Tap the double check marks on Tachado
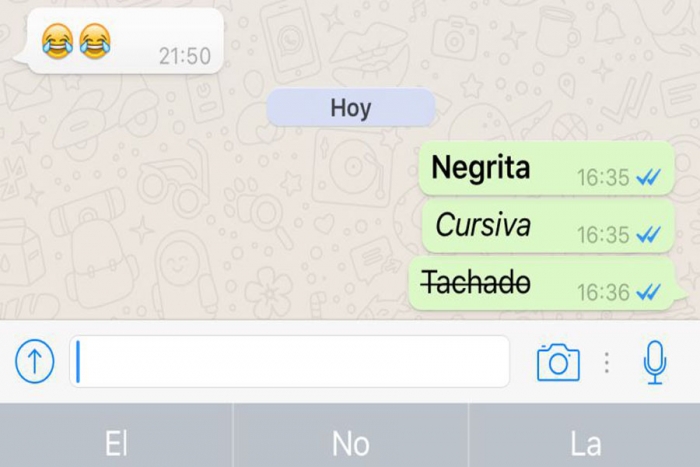The width and height of the screenshot is (700, 467). [649, 292]
